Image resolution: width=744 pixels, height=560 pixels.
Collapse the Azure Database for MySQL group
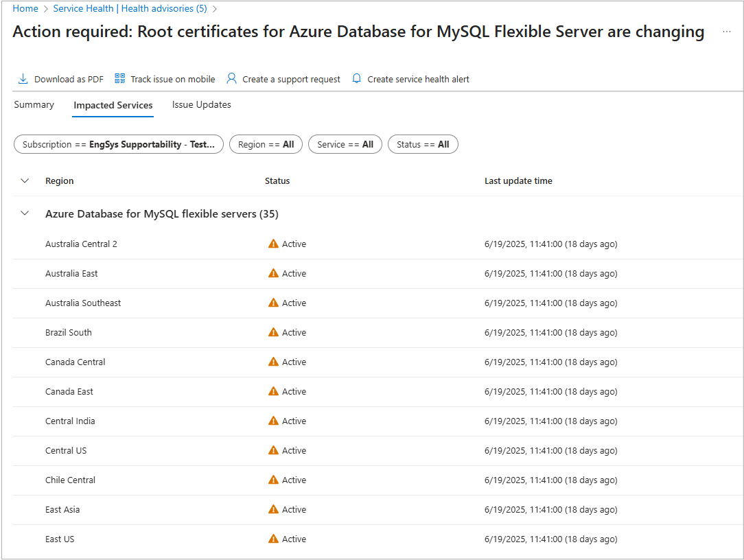(x=25, y=213)
